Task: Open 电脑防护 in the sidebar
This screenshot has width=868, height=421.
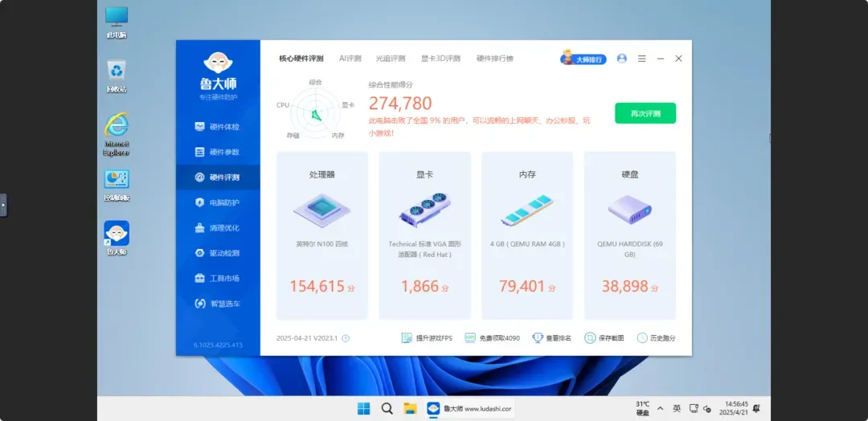Action: (x=218, y=202)
